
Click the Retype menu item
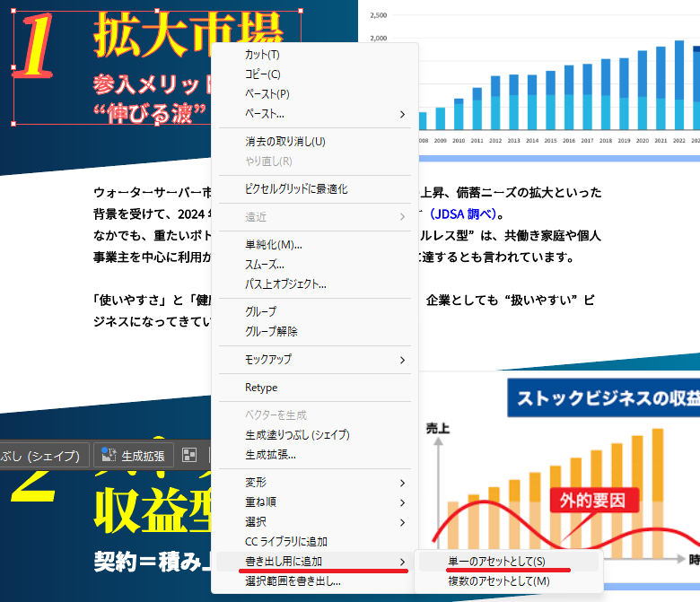[261, 388]
